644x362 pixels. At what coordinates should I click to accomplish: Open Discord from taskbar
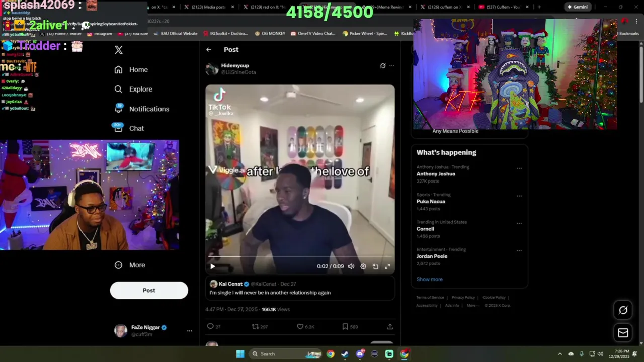click(x=360, y=354)
